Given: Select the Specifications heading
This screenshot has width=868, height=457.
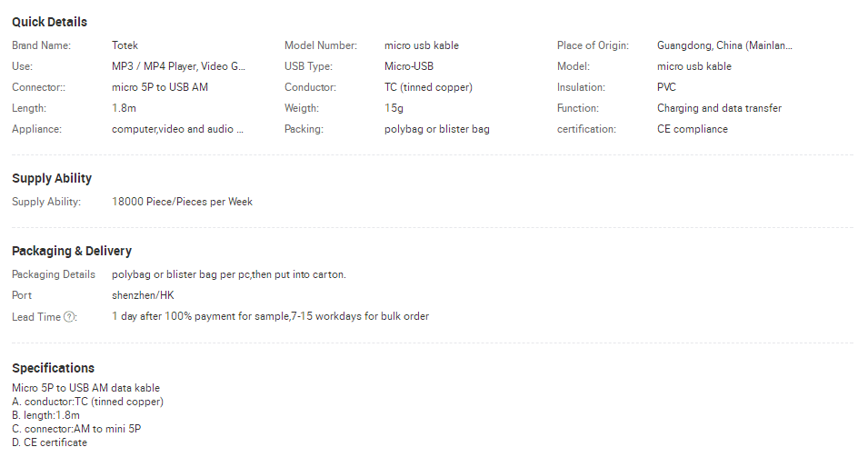Looking at the screenshot, I should tap(53, 368).
